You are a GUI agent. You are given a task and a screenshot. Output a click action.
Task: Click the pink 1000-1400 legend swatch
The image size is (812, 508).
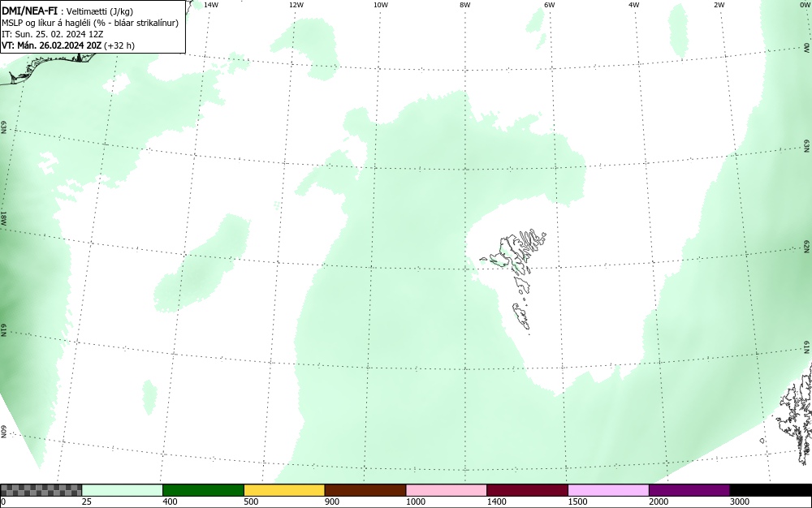pyautogui.click(x=447, y=490)
